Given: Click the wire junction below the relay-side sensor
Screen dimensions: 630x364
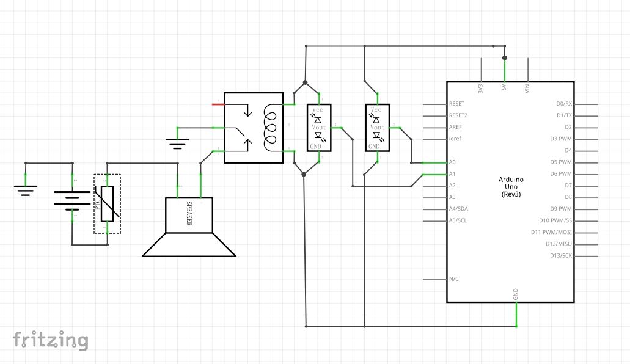Looking at the screenshot, I should (304, 175).
